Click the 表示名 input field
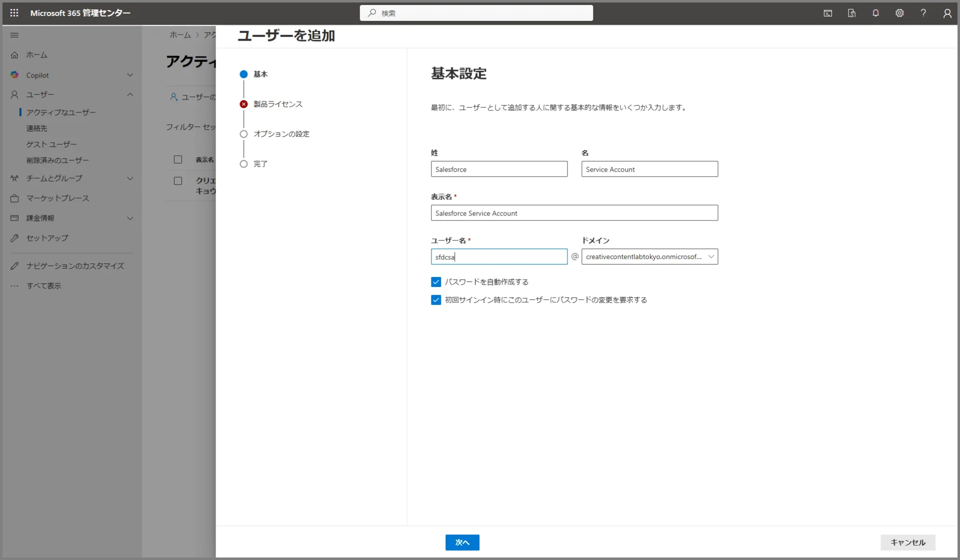 point(574,213)
